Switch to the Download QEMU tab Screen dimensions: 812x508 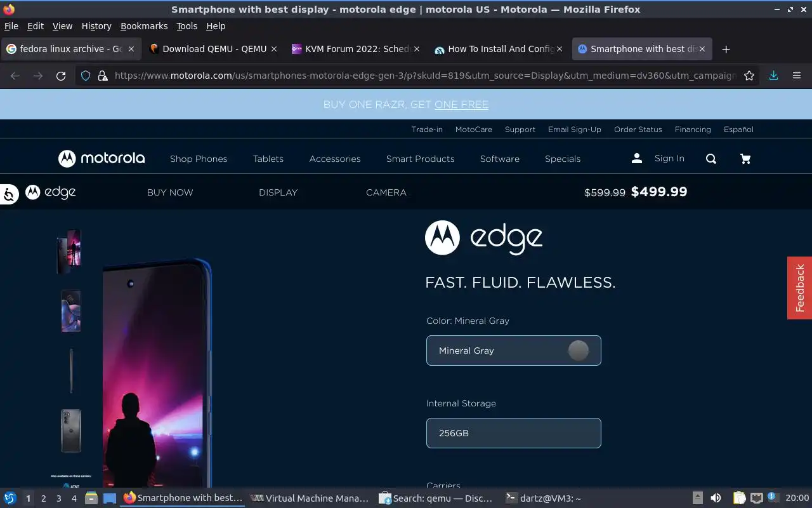pos(213,49)
